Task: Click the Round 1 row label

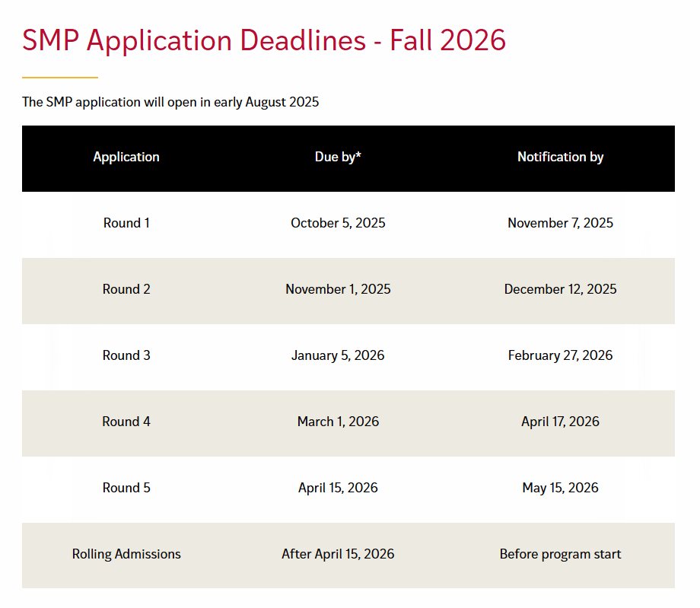Action: pos(126,223)
